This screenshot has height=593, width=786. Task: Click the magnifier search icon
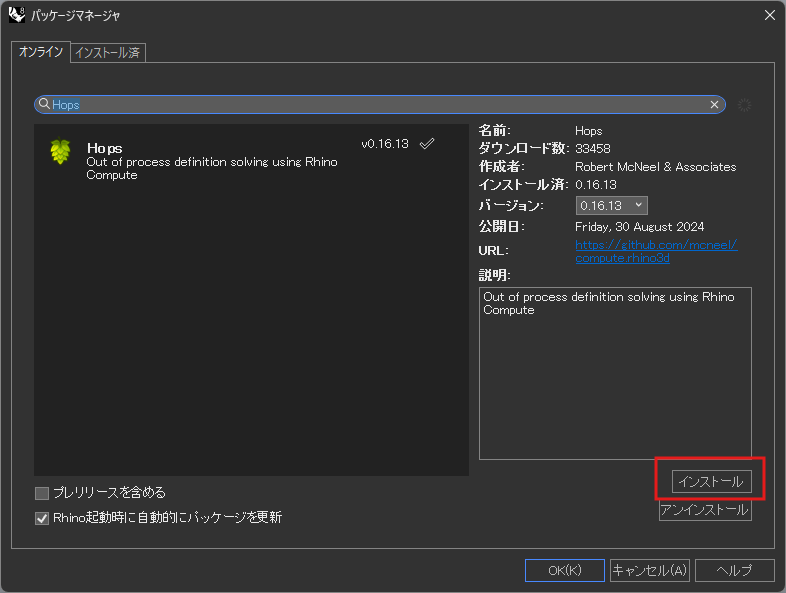pyautogui.click(x=45, y=104)
